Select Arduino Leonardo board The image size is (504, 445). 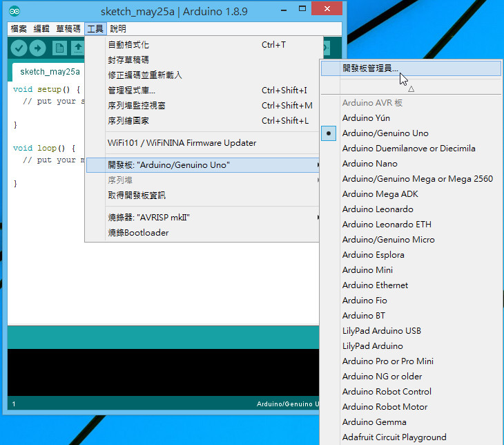click(x=411, y=209)
